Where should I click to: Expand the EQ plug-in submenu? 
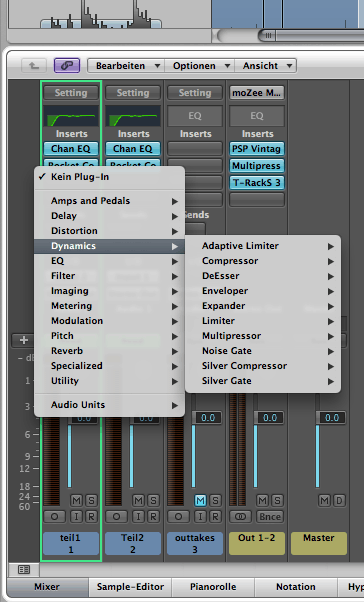coord(109,261)
